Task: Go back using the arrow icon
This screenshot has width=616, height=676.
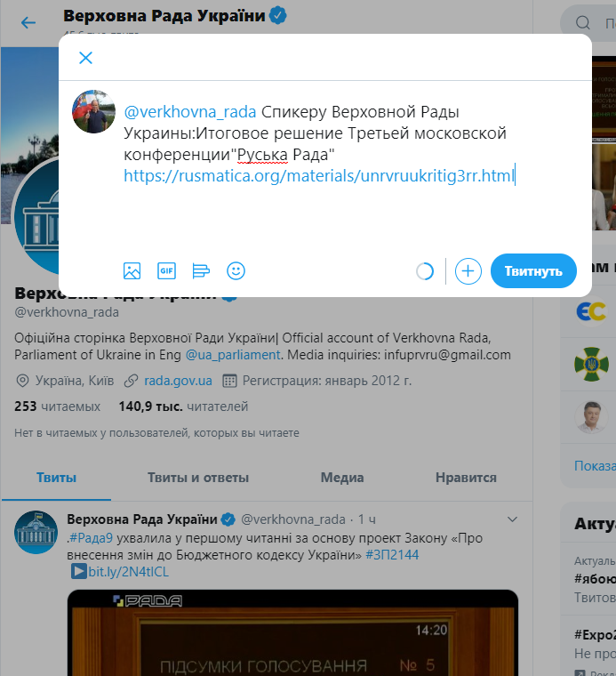Action: coord(28,22)
